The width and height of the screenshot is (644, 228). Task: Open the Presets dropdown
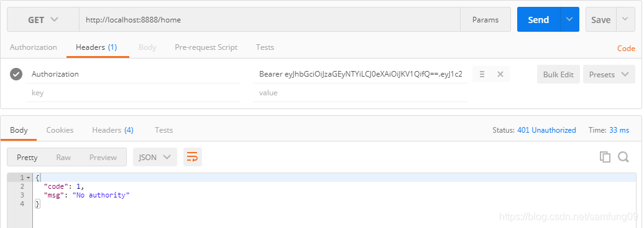609,75
